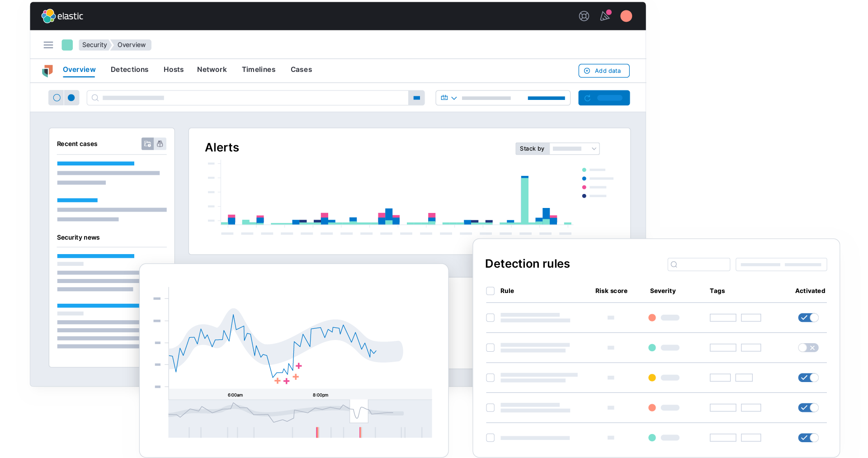Open the first security news headline

pyautogui.click(x=95, y=256)
